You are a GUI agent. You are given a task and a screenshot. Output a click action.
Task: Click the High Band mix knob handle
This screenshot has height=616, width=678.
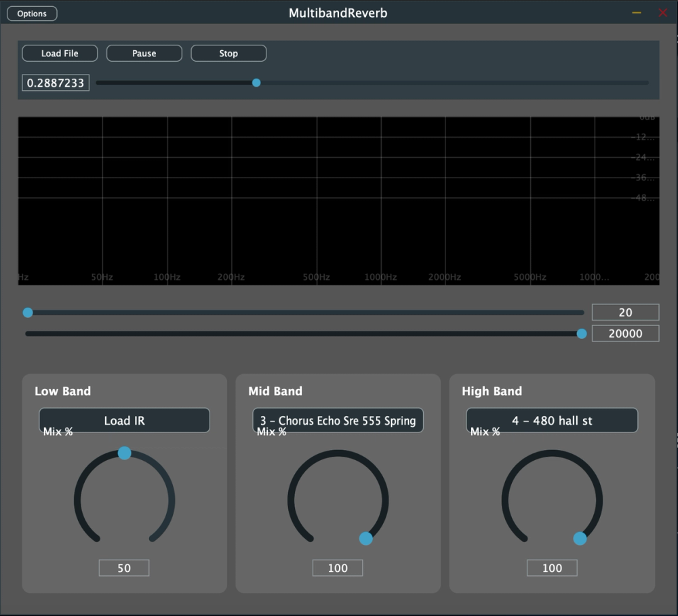pyautogui.click(x=580, y=538)
